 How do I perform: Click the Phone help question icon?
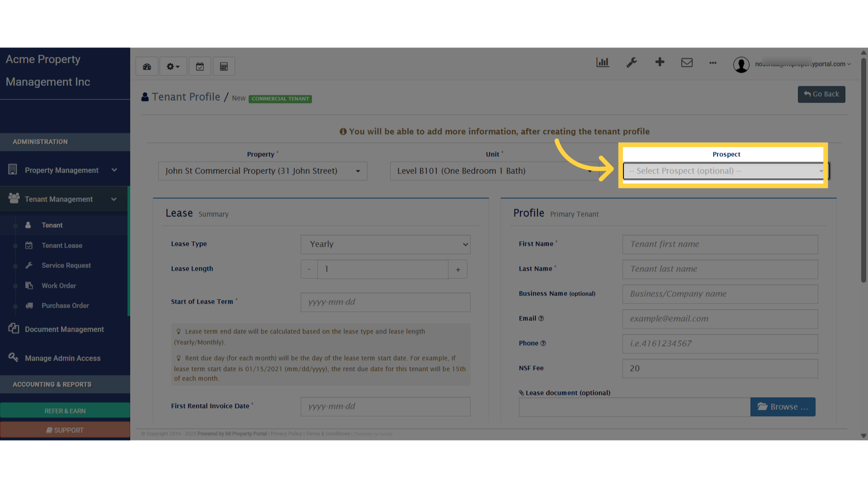click(x=543, y=343)
